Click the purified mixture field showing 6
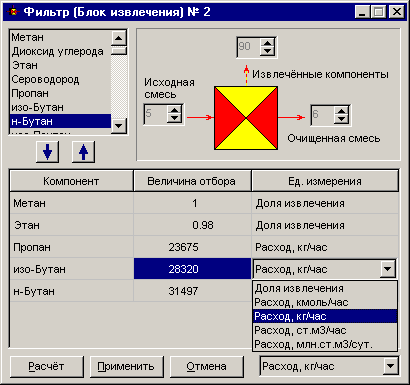This screenshot has width=410, height=385. coord(322,115)
